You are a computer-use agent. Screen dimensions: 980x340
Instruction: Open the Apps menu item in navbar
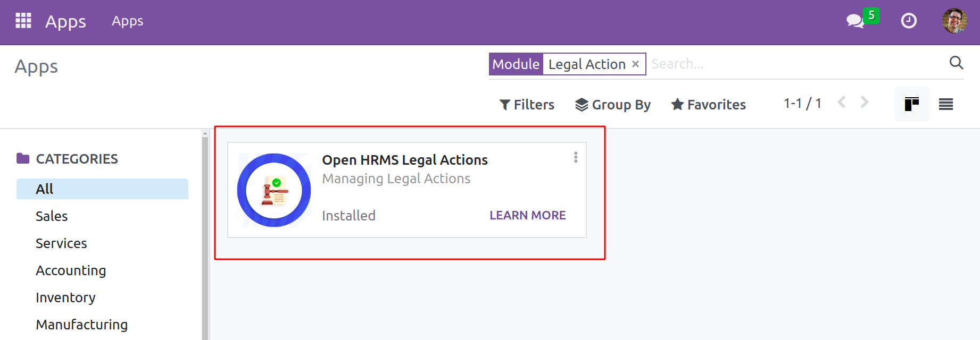[x=128, y=21]
